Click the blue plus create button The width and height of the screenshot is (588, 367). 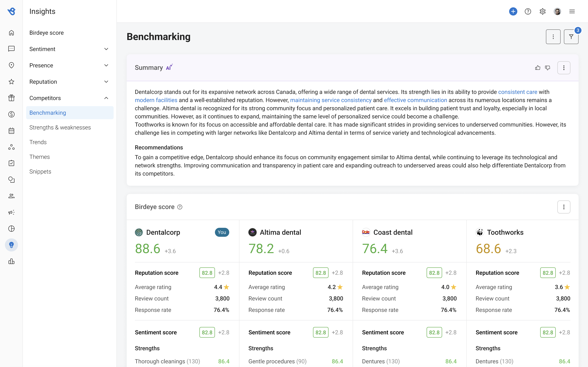coord(513,11)
